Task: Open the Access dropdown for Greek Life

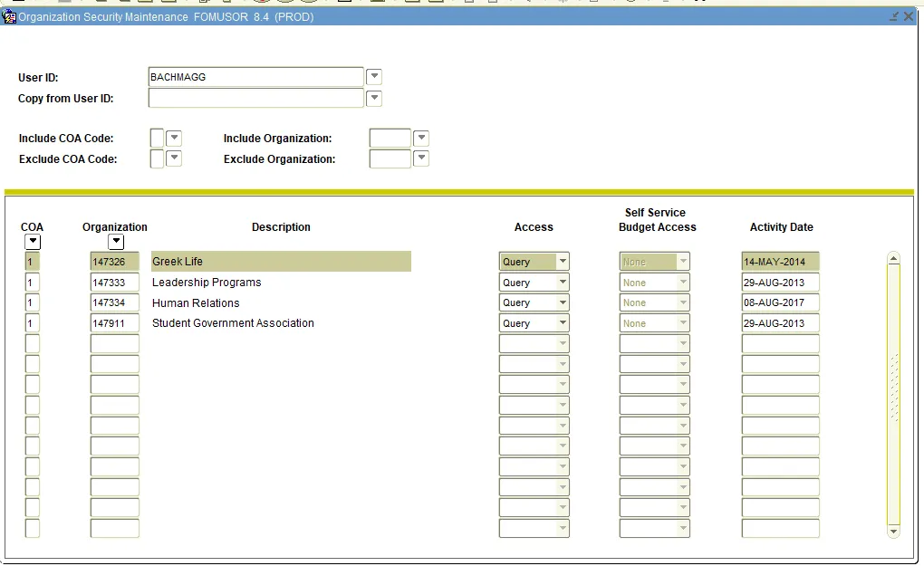Action: point(563,261)
